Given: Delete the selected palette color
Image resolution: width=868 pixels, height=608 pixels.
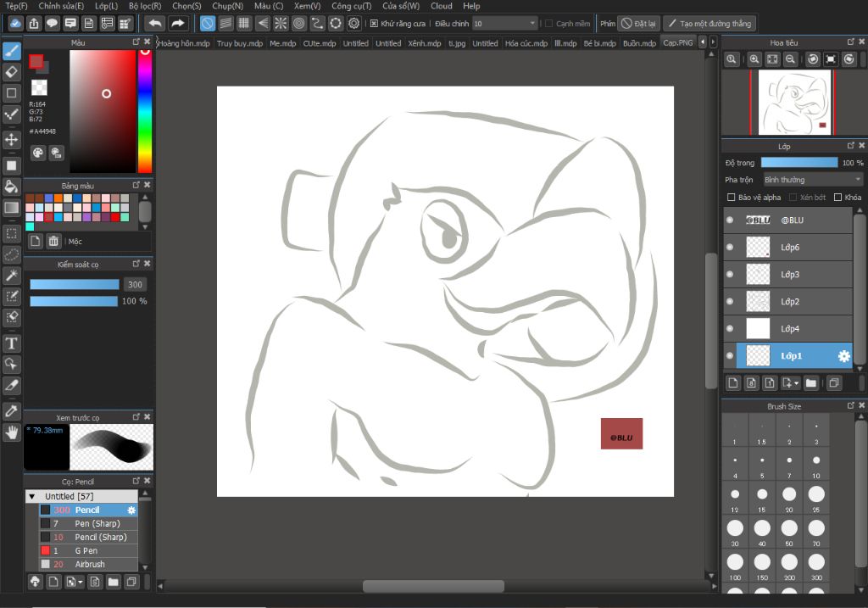Looking at the screenshot, I should click(x=53, y=241).
